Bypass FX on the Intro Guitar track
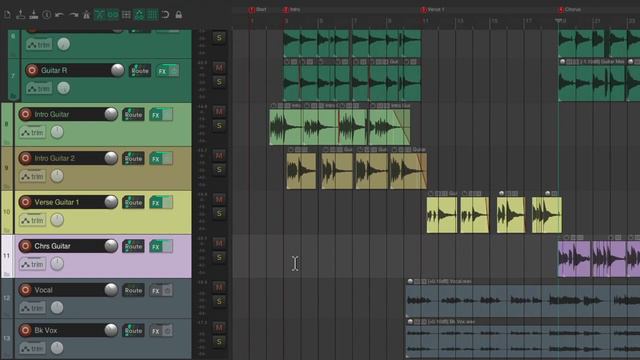This screenshot has height=360, width=640. (x=167, y=115)
